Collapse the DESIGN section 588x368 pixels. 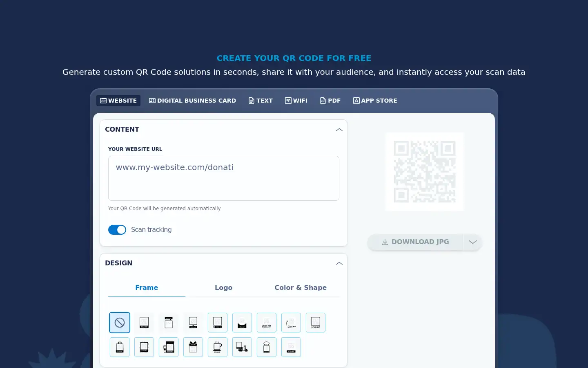(x=339, y=263)
